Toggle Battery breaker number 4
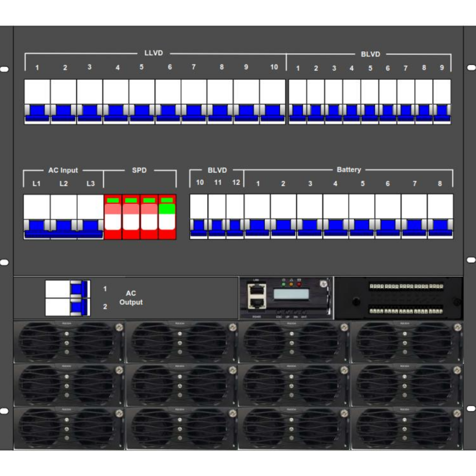 (336, 225)
